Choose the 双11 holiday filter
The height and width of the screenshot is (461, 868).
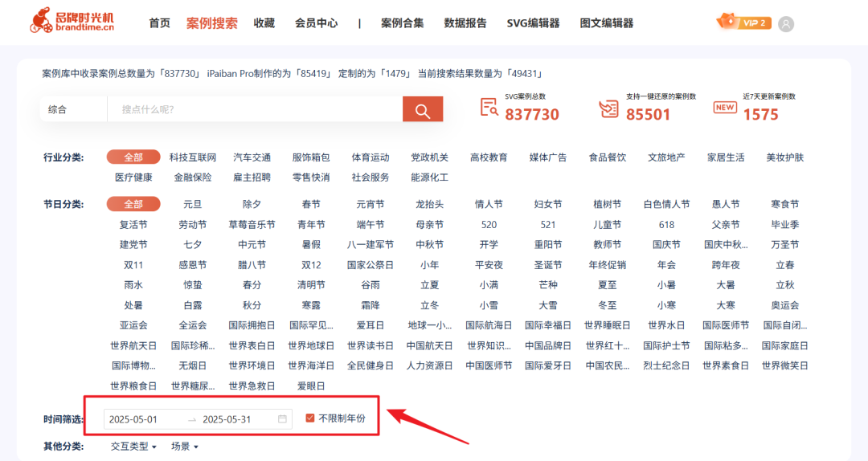pyautogui.click(x=133, y=265)
